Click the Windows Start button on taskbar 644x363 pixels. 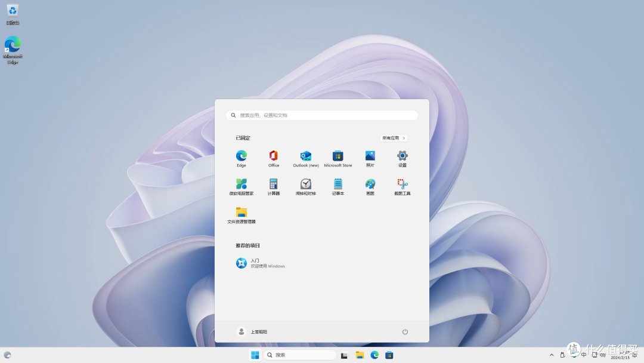click(x=255, y=355)
